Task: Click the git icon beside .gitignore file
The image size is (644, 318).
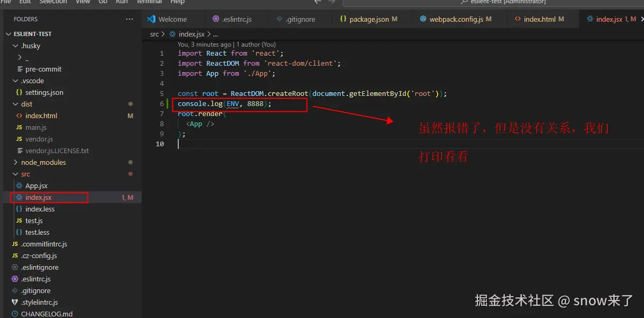Action: pyautogui.click(x=15, y=290)
